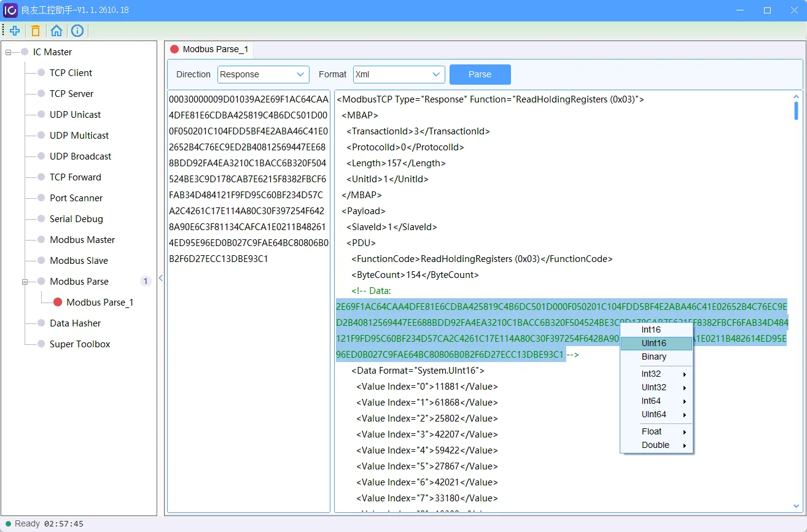Open the Direction dropdown showing Response
This screenshot has height=532, width=807.
click(x=263, y=74)
